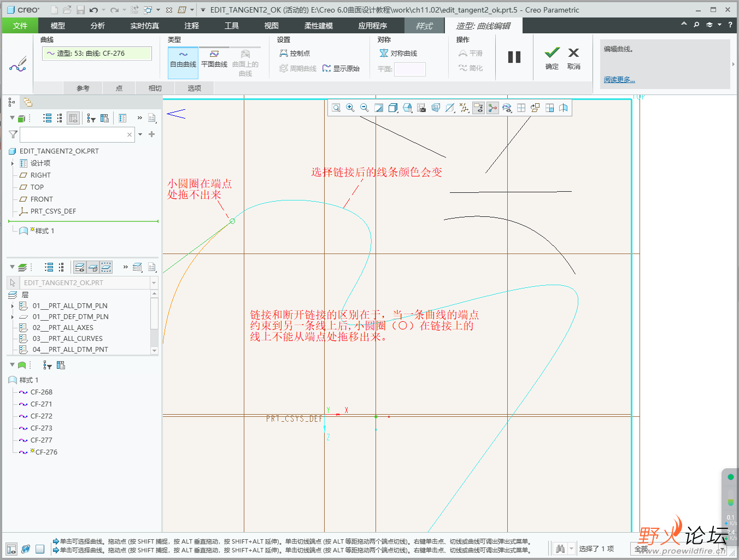The image size is (739, 560).
Task: Toggle the spin center icon
Action: point(492,108)
